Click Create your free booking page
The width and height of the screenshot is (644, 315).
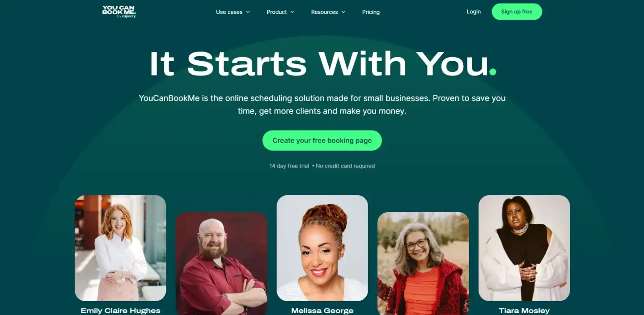pyautogui.click(x=322, y=140)
